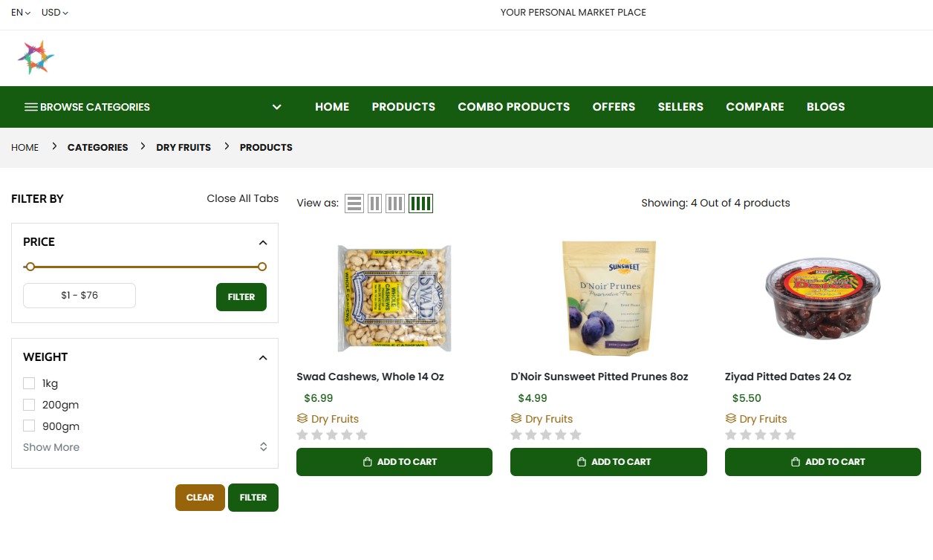Collapse the Price filter panel

pyautogui.click(x=263, y=243)
